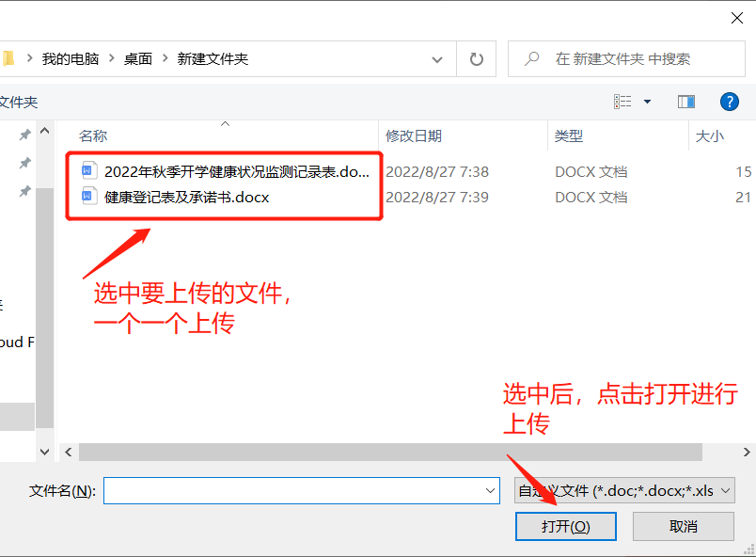Click the third pin icon in sidebar
This screenshot has width=756, height=557.
[25, 191]
